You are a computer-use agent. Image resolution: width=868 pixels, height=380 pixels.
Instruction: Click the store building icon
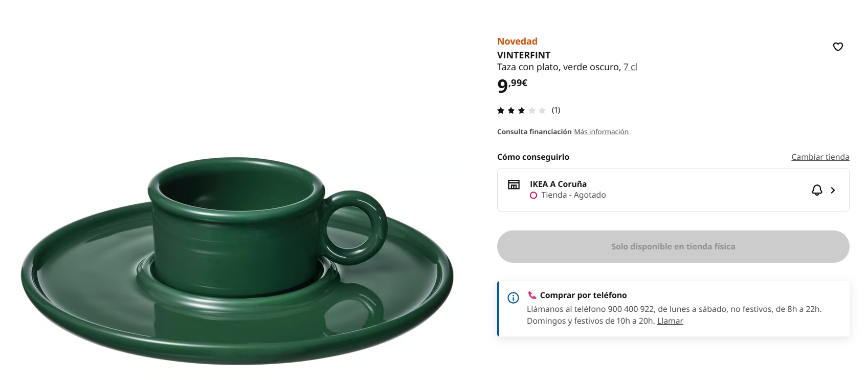(514, 184)
